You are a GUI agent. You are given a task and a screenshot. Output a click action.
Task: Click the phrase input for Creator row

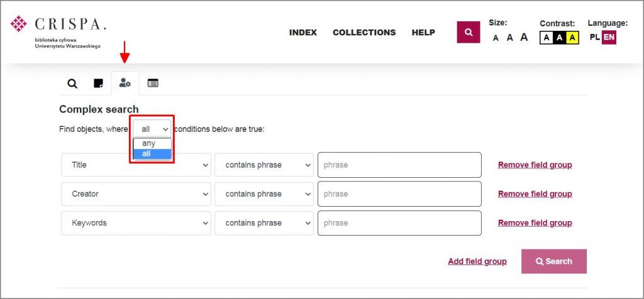399,194
